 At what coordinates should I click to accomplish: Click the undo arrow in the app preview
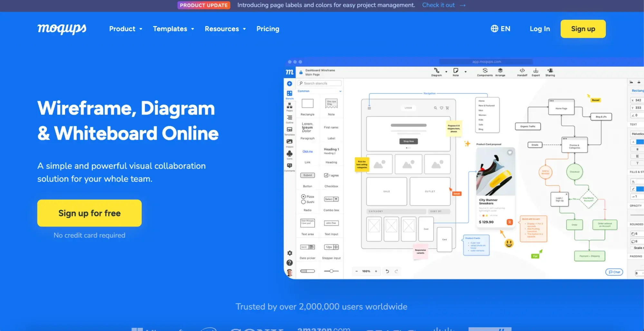tap(387, 271)
